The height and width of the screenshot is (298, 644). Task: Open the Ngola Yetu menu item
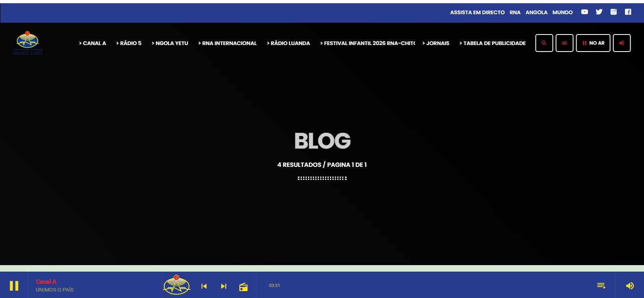170,43
